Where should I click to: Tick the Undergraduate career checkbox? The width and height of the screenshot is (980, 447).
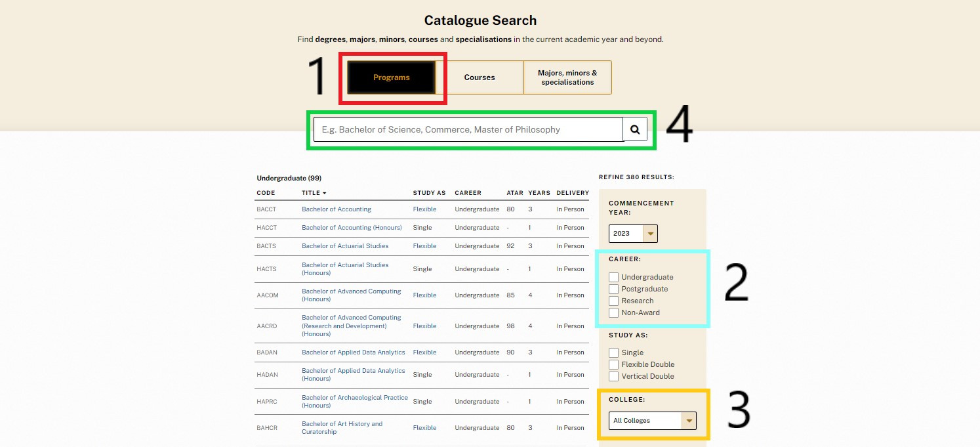[x=613, y=277]
